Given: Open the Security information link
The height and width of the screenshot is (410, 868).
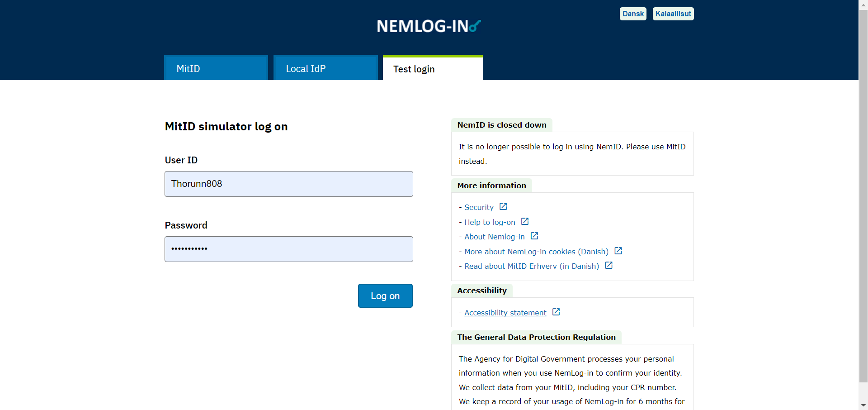Looking at the screenshot, I should (479, 207).
